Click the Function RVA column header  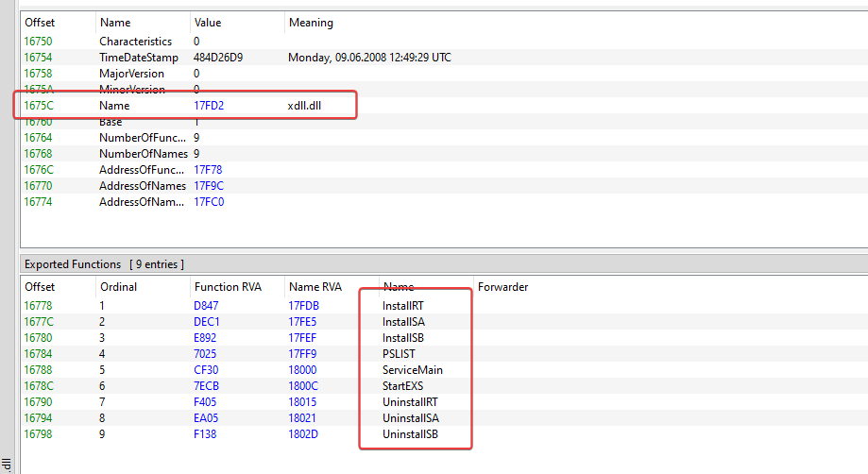point(228,287)
